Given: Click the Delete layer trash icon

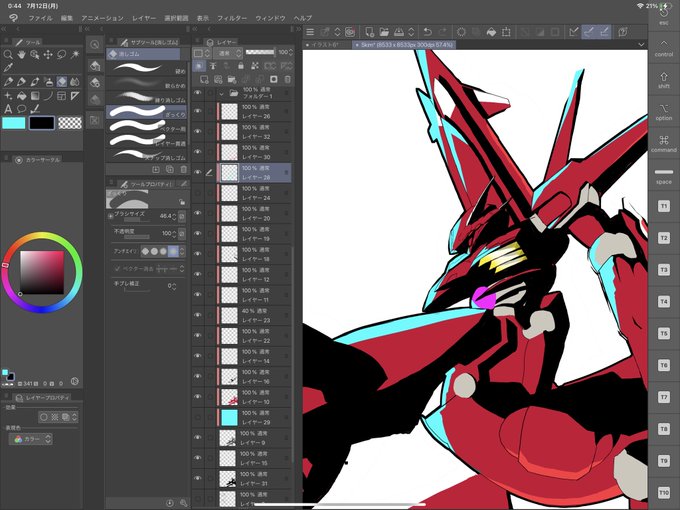Looking at the screenshot, I should click(x=288, y=79).
